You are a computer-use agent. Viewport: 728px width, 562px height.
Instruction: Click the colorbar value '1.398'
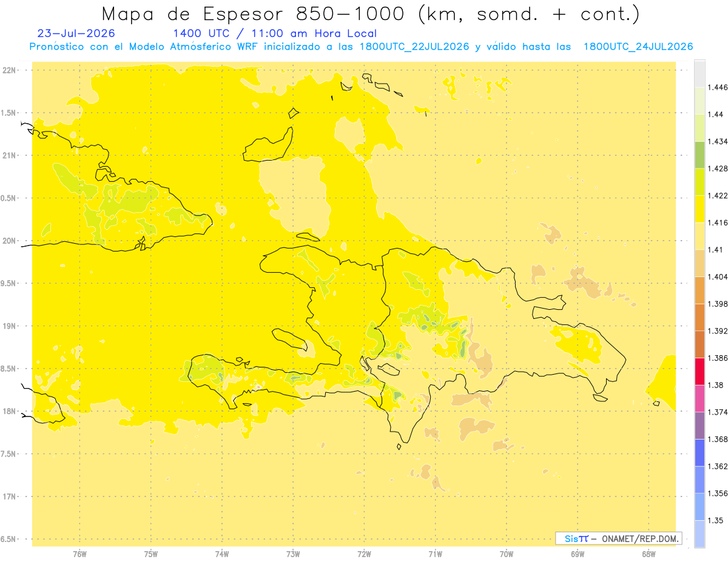point(717,304)
